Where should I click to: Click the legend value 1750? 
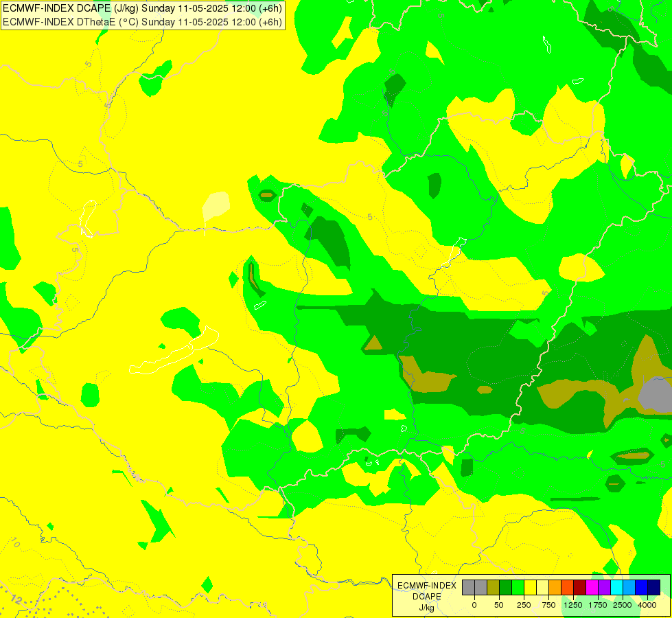click(598, 605)
